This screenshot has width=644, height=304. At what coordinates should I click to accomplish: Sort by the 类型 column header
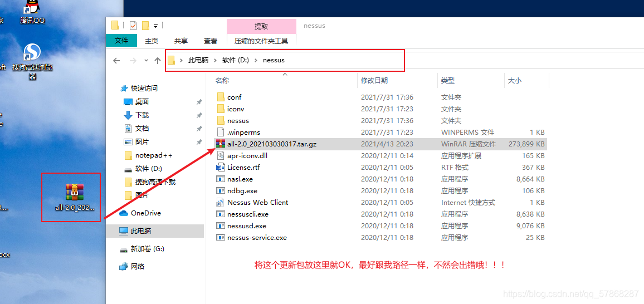pos(448,81)
